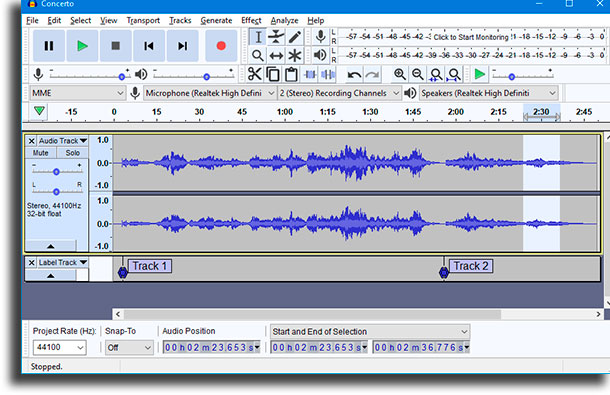Viewport: 610px width, 395px height.
Task: Click the playback meter speaker icon
Action: point(320,55)
